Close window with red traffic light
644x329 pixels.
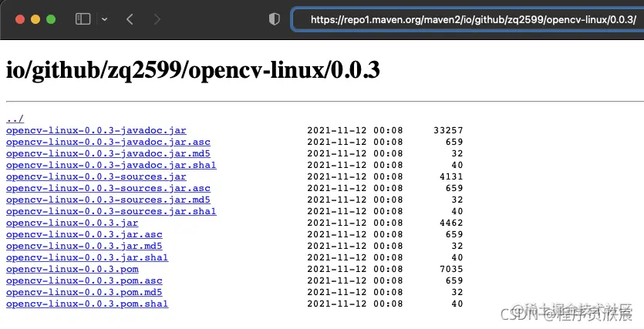[20, 19]
